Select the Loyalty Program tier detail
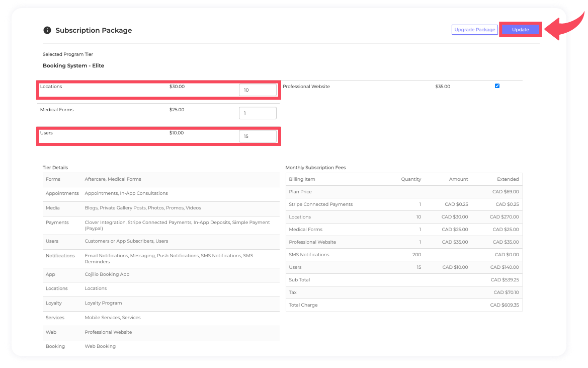588x368 pixels. pos(103,303)
